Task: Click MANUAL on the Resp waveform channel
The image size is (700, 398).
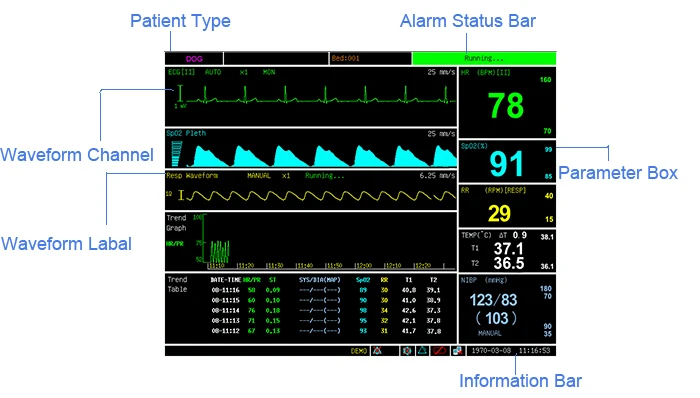Action: (259, 175)
